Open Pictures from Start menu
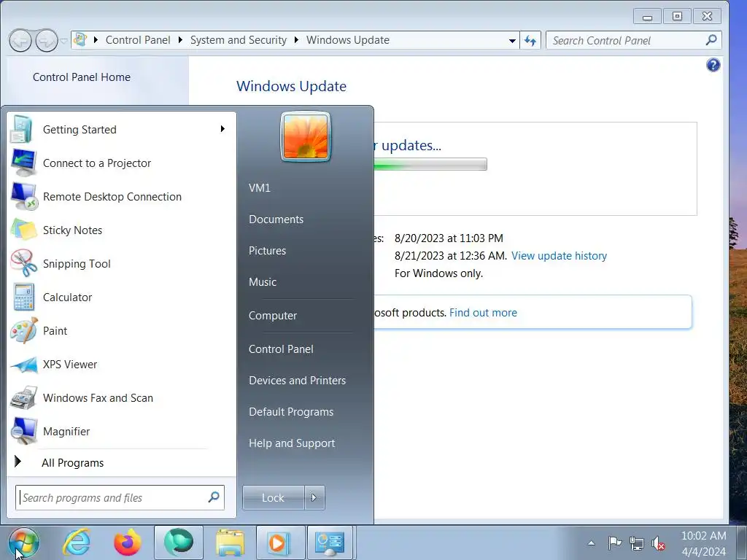The height and width of the screenshot is (560, 747). pos(267,251)
